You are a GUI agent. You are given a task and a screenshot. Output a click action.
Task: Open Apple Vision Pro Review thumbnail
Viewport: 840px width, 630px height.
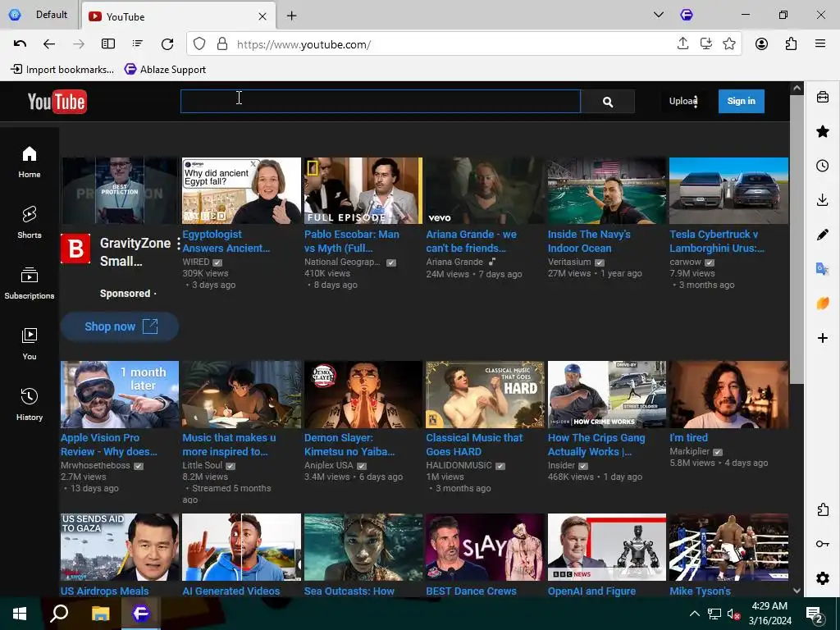tap(120, 395)
